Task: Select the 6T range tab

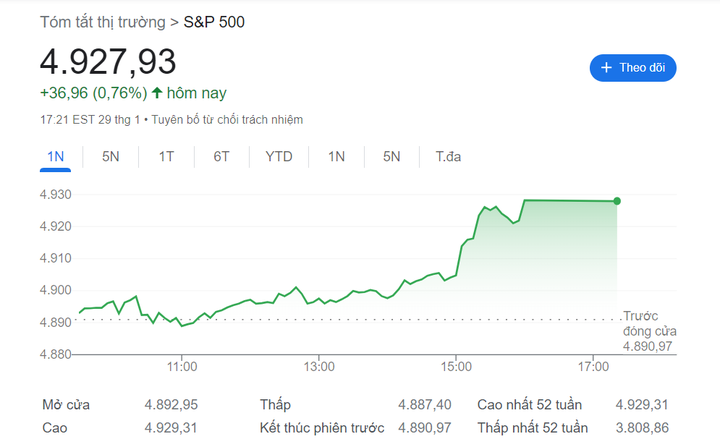Action: point(221,157)
